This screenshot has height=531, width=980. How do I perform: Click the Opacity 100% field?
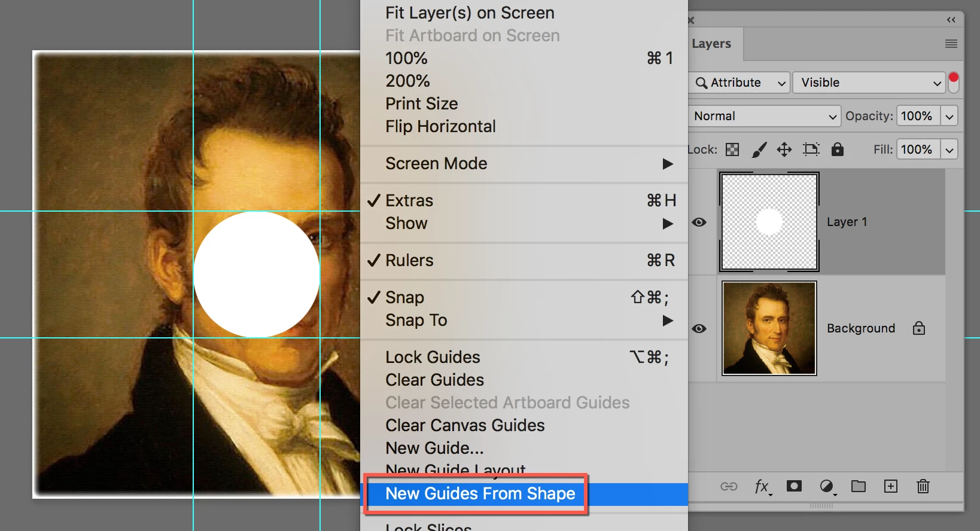917,116
